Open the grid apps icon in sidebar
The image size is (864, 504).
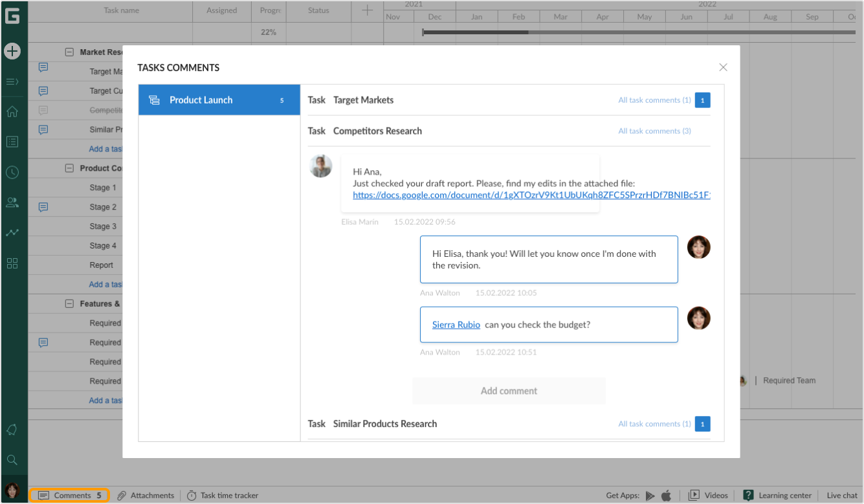12,263
